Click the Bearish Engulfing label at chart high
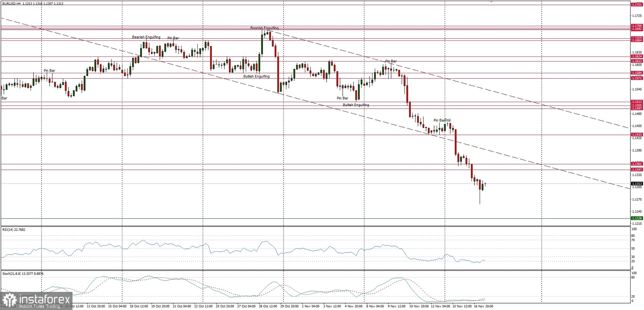644x310 pixels. 265,28
